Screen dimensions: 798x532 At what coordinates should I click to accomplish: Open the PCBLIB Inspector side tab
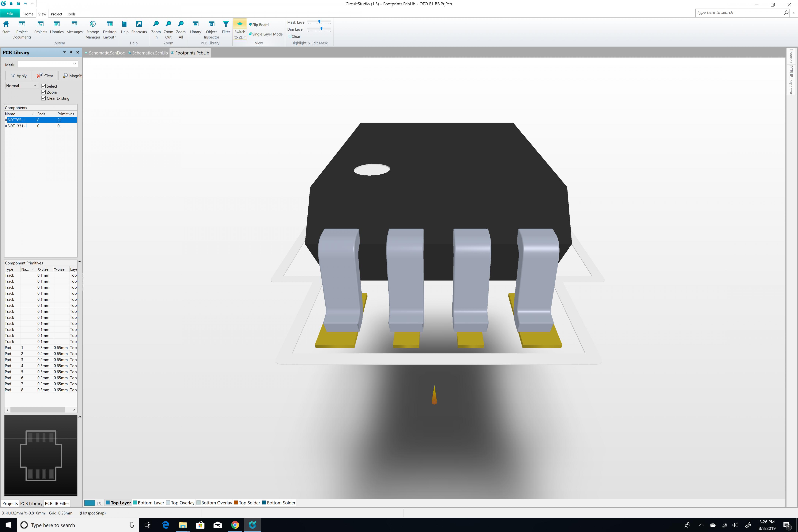point(791,79)
